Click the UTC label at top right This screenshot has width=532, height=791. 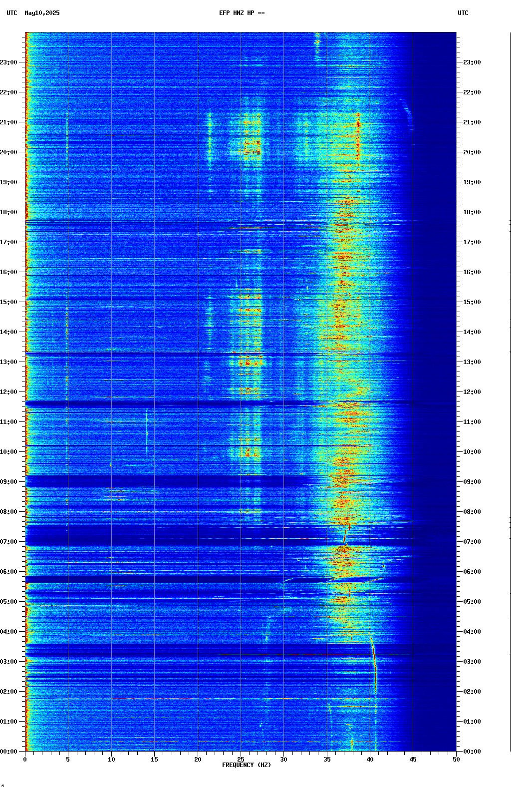463,13
